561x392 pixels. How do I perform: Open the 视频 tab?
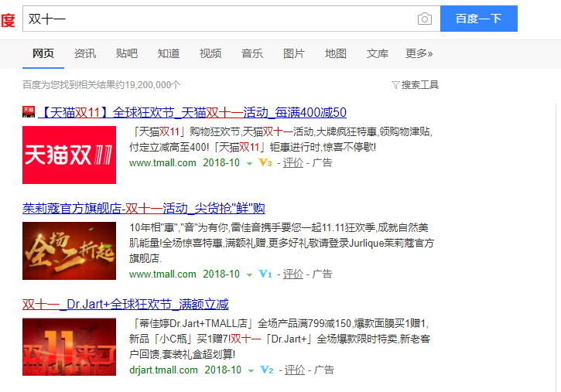tap(210, 53)
